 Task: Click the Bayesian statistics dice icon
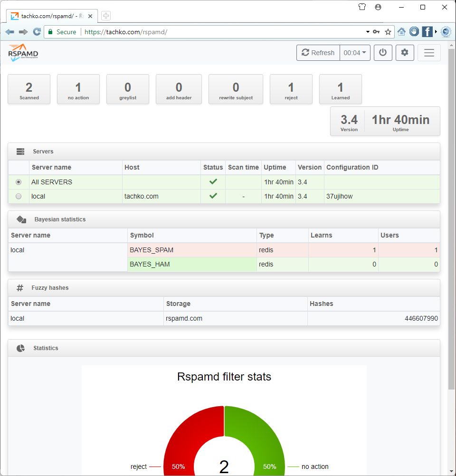tap(21, 219)
